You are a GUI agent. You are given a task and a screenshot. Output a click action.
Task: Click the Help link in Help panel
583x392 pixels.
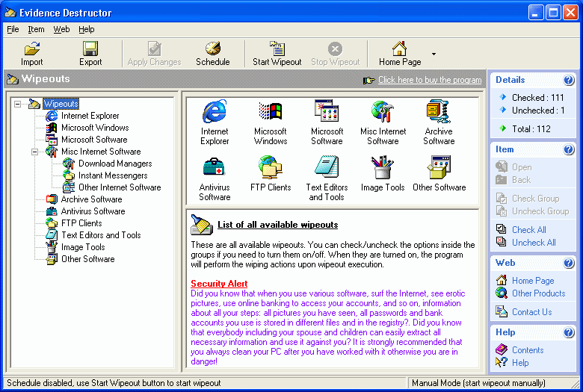click(520, 363)
